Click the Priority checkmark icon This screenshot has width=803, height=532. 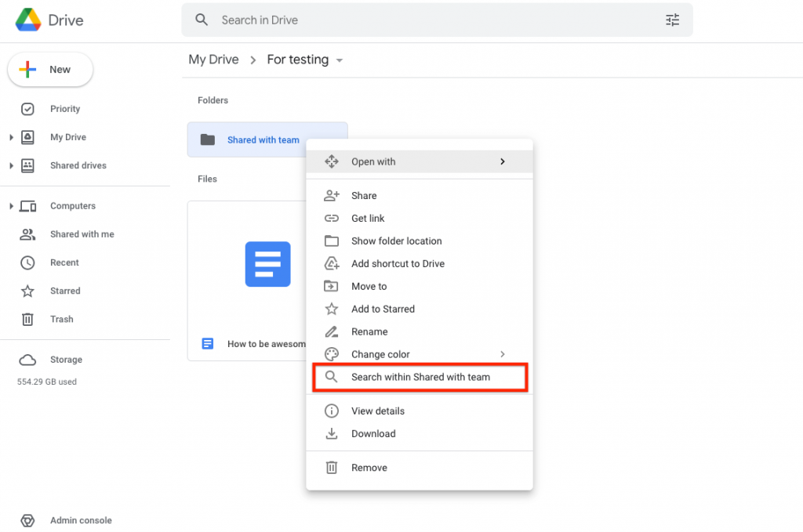(x=27, y=109)
